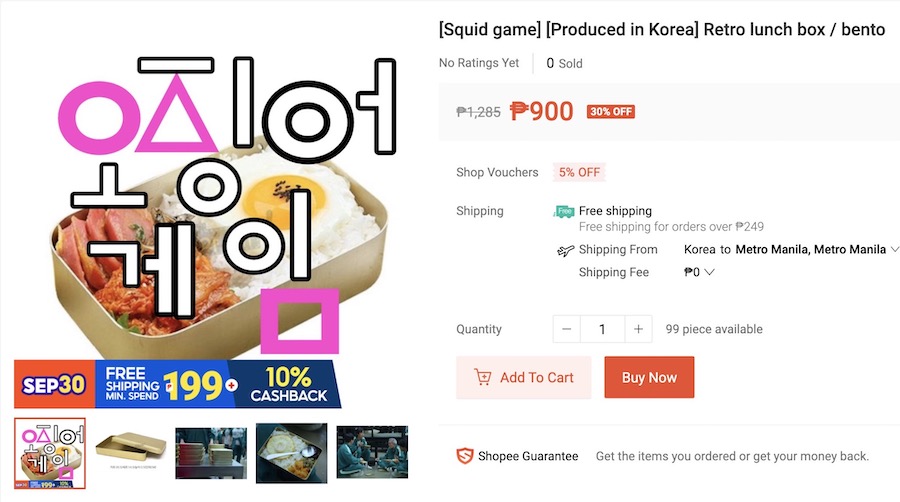900x502 pixels.
Task: Expand the Metro Manila destination dropdown
Action: tap(894, 250)
